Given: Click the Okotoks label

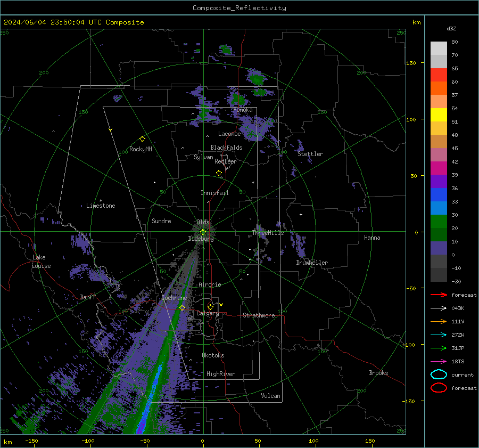Looking at the screenshot, I should [213, 355].
